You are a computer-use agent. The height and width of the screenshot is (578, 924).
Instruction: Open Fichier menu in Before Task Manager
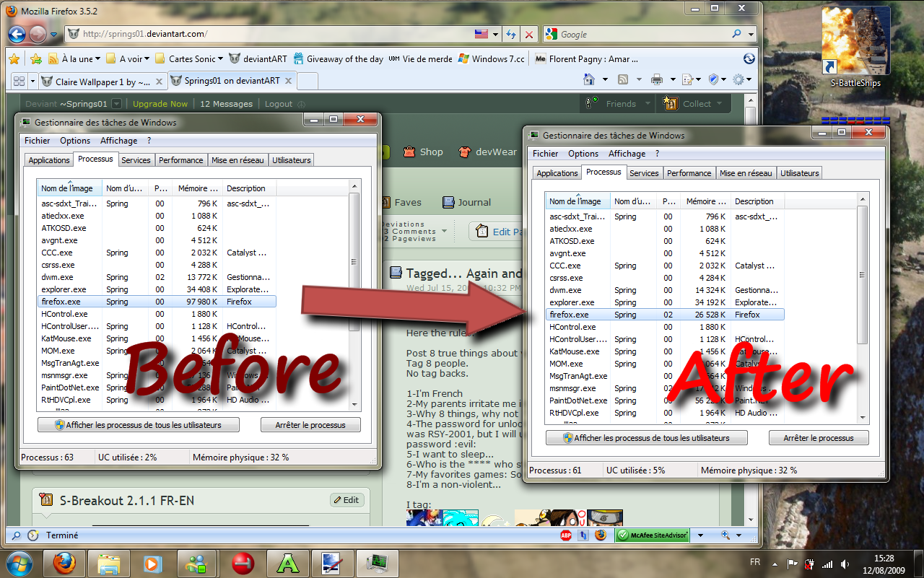pyautogui.click(x=38, y=141)
